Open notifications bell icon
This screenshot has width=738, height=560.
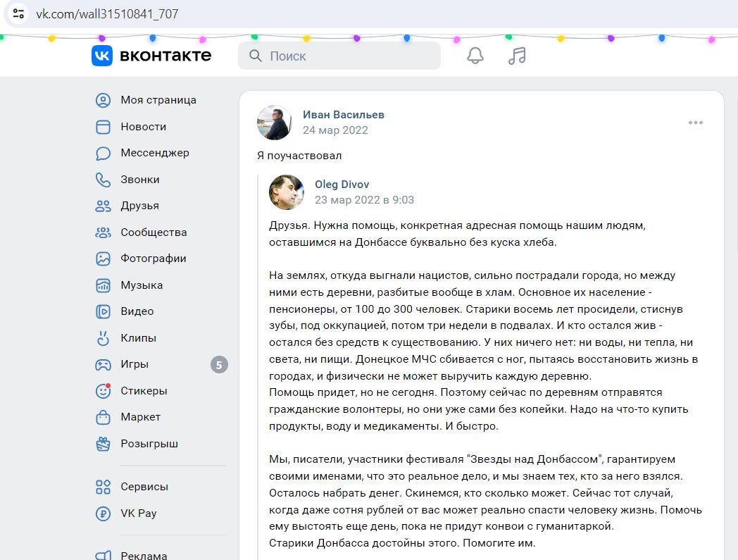(475, 56)
